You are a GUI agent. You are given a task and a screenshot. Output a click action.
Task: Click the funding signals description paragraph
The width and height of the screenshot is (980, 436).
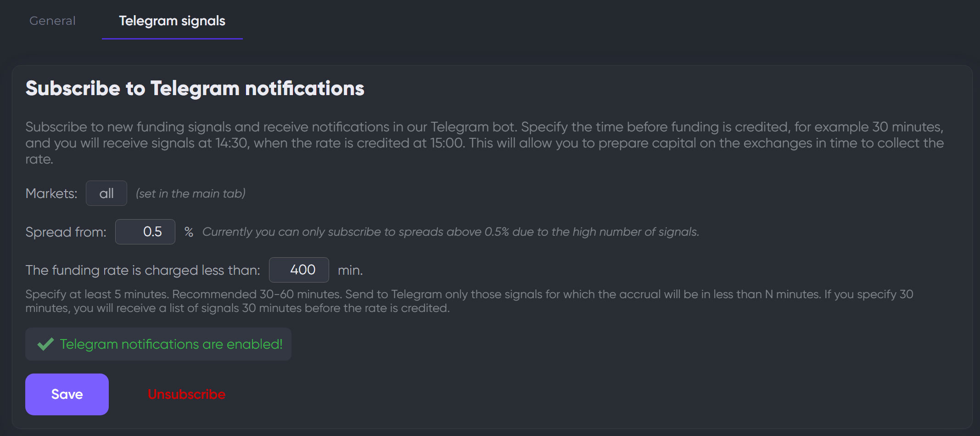click(x=484, y=143)
